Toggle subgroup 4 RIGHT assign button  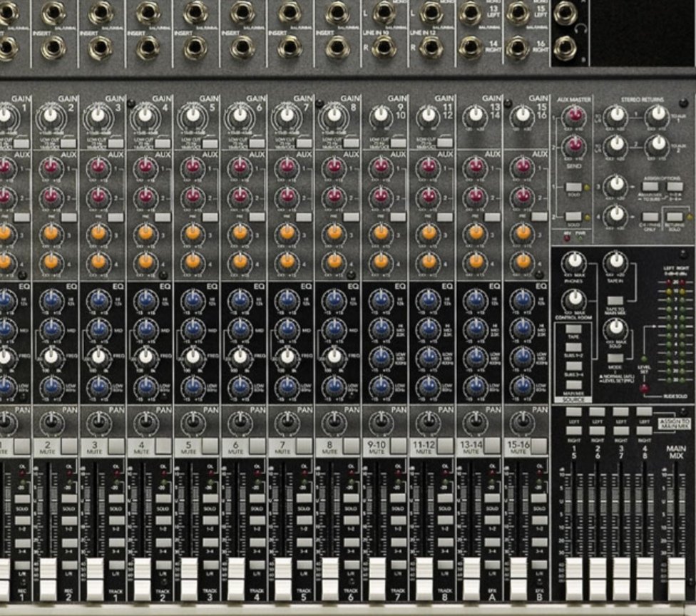(x=645, y=431)
